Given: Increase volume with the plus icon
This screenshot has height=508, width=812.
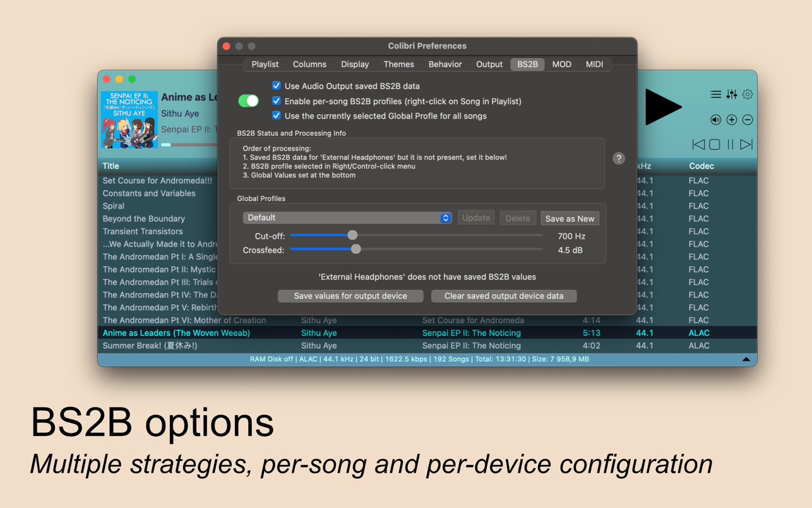Looking at the screenshot, I should (x=731, y=120).
